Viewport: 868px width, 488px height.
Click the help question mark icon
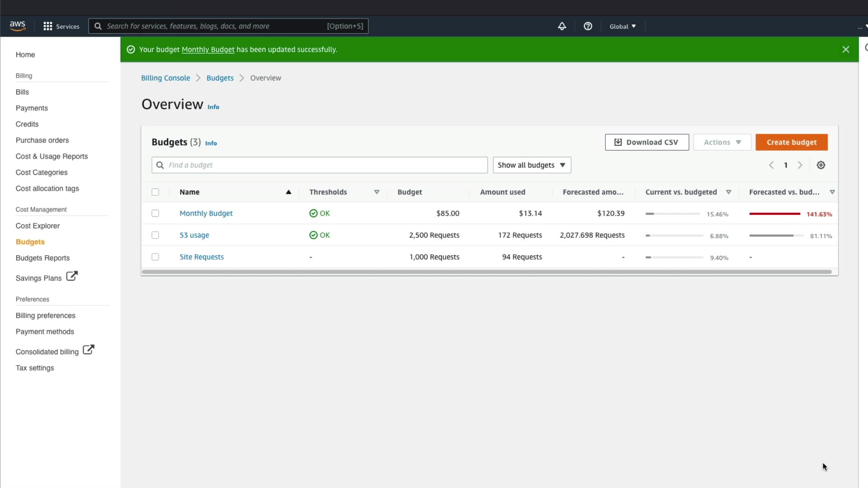(588, 26)
